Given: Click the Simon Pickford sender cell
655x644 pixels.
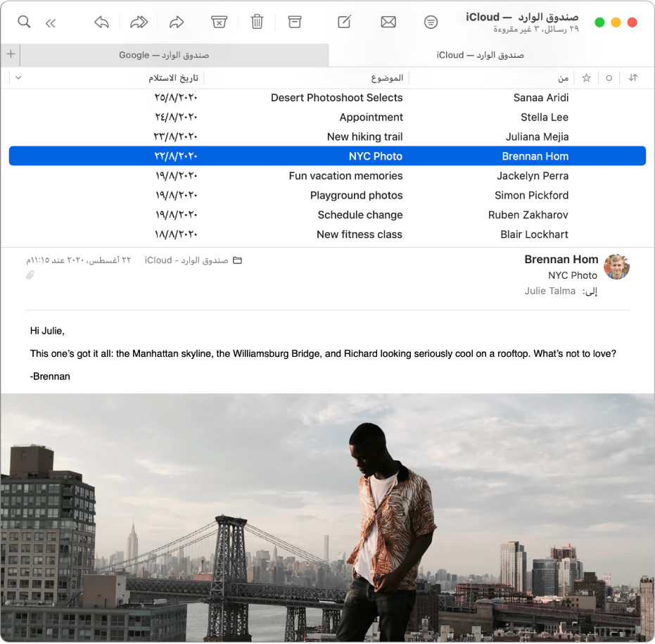Looking at the screenshot, I should pyautogui.click(x=531, y=196).
